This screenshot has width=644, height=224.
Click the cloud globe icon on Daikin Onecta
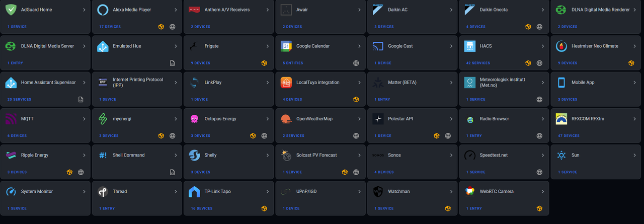(539, 27)
